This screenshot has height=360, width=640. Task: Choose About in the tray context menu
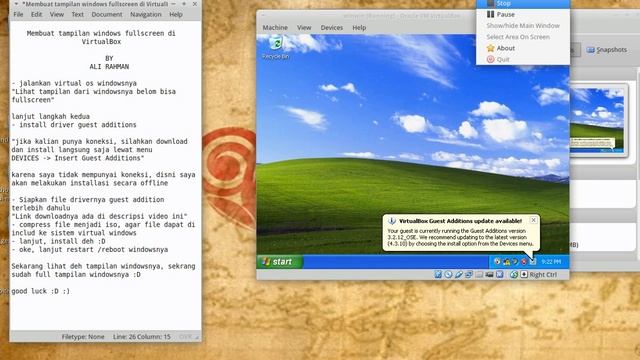click(x=523, y=48)
